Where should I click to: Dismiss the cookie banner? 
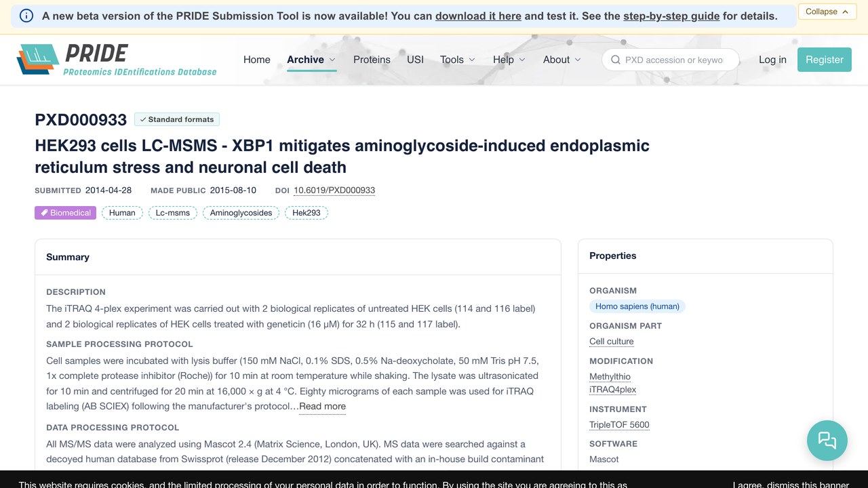tap(791, 485)
